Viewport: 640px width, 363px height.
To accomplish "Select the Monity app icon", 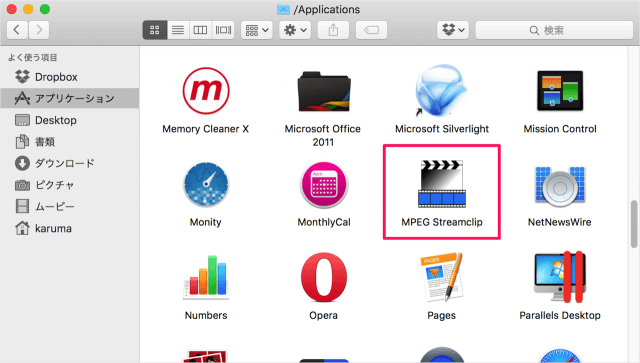I will click(x=206, y=185).
